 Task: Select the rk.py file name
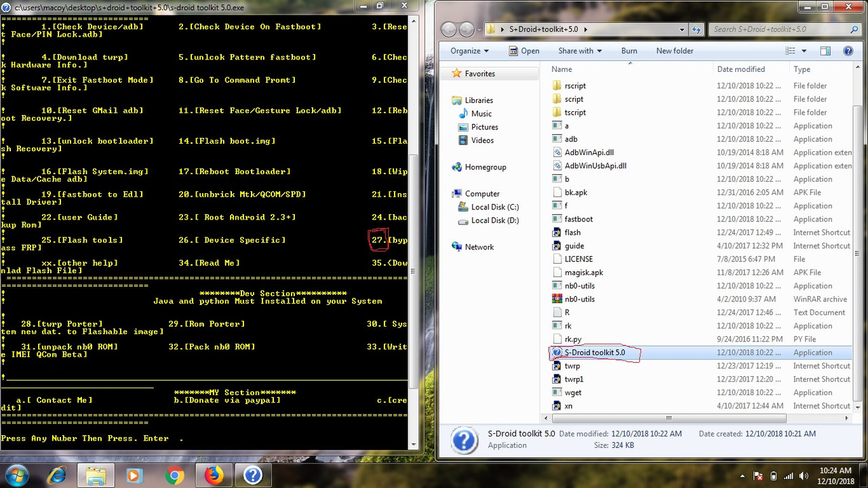(x=573, y=339)
